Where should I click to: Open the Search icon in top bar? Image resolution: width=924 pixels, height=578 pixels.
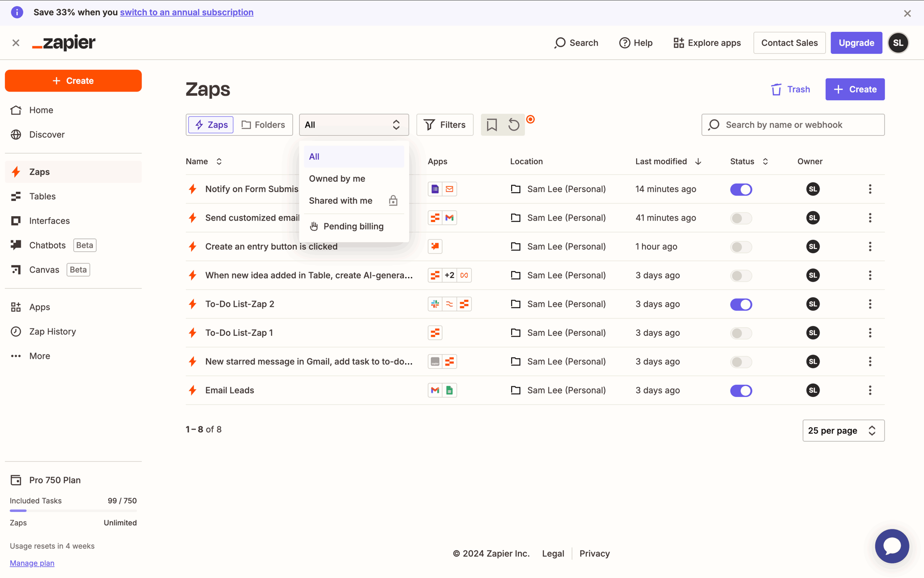point(576,43)
